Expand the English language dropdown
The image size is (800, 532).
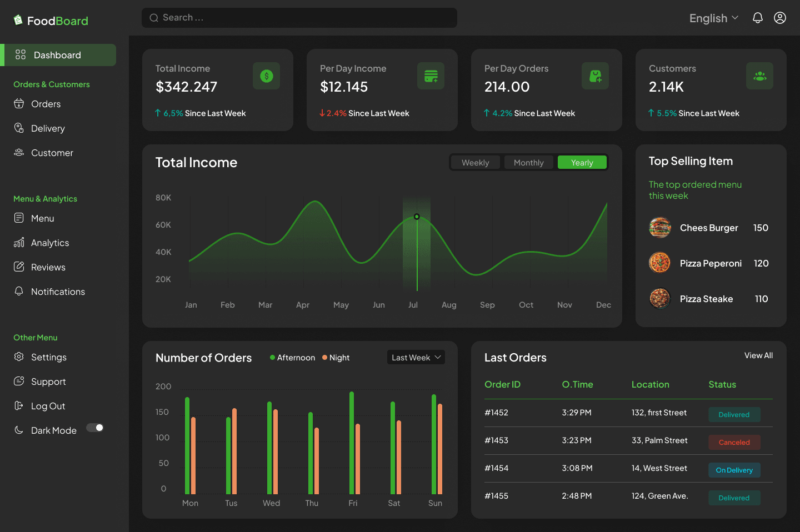coord(713,18)
